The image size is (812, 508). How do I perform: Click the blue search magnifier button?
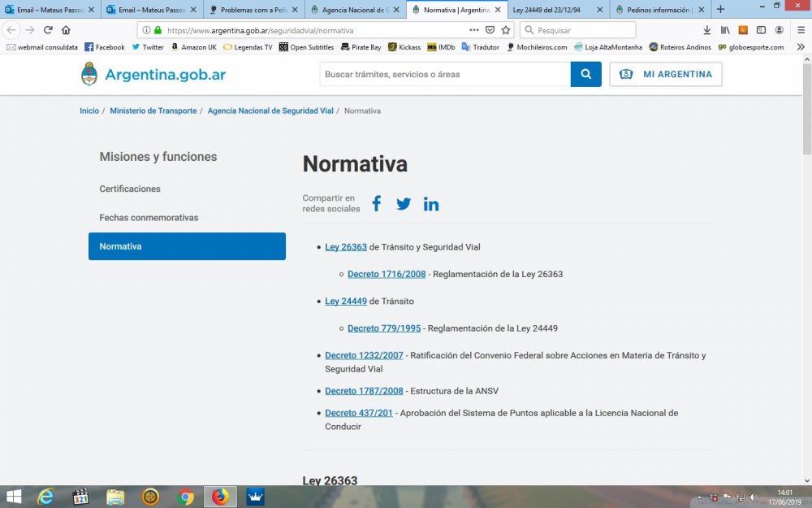click(x=585, y=74)
